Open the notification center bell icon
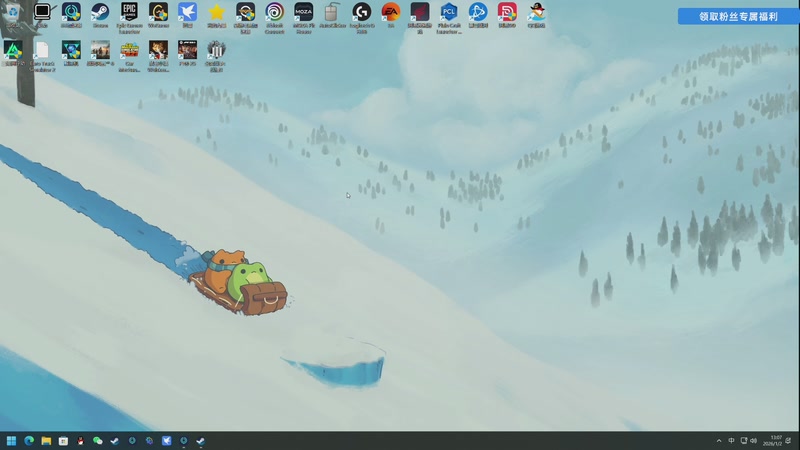This screenshot has height=450, width=800. click(789, 441)
